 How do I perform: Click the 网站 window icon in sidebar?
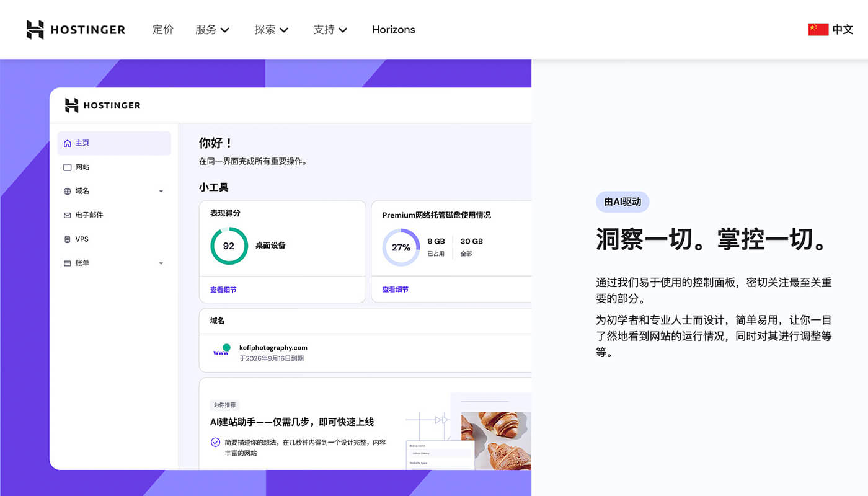pos(68,167)
